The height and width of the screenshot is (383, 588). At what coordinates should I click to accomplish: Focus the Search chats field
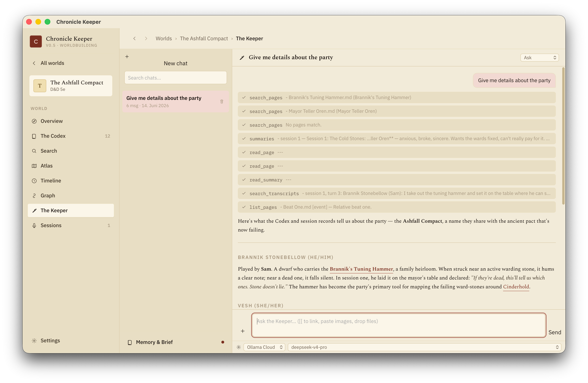(x=175, y=78)
